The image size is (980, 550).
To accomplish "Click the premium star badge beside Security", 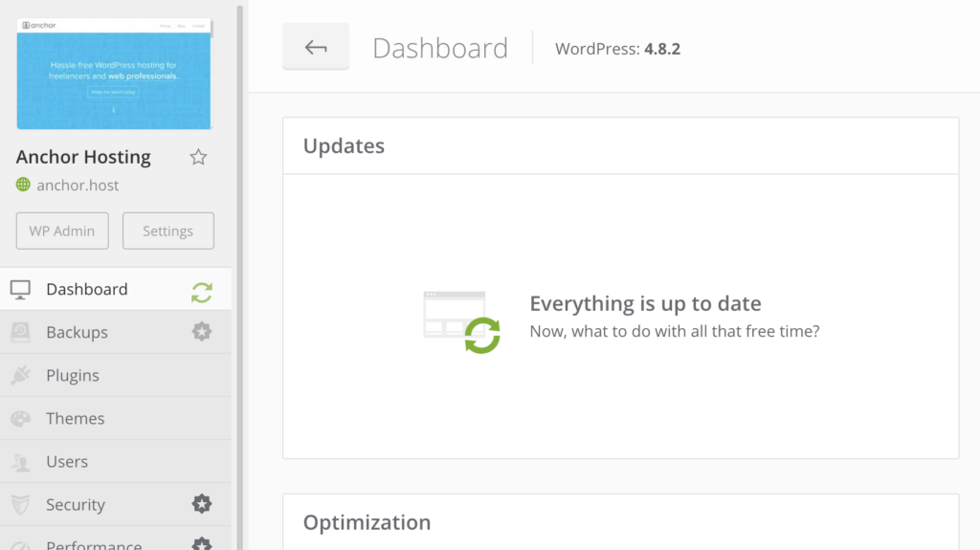I will [201, 503].
